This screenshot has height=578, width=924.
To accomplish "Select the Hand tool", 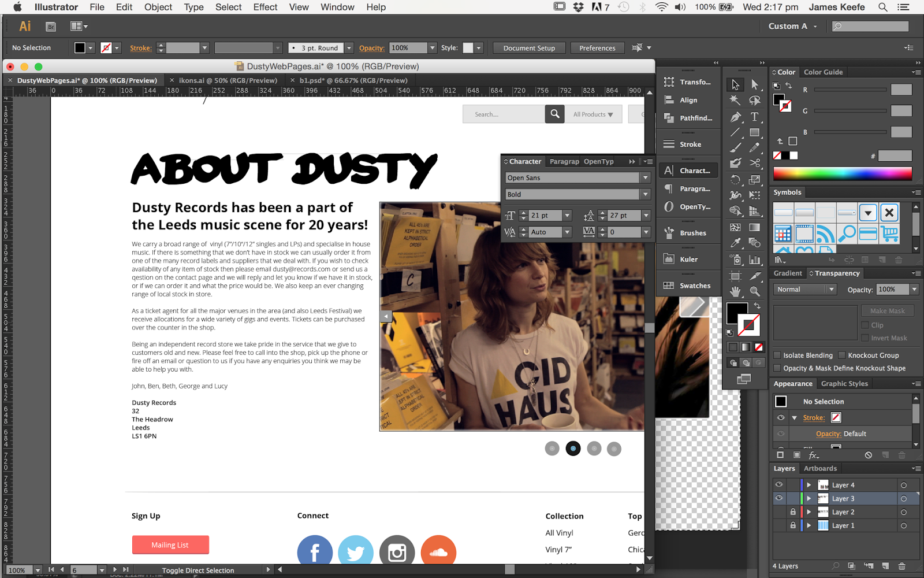I will point(735,291).
